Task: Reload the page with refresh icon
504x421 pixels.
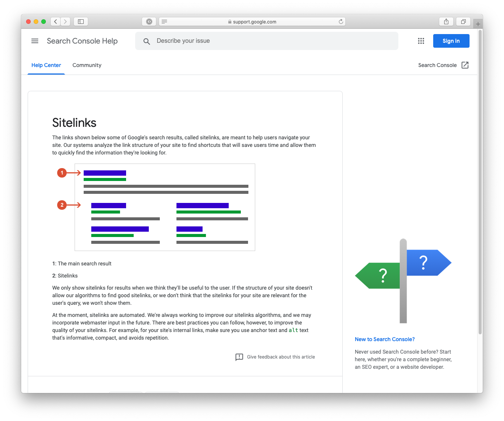Action: tap(341, 22)
